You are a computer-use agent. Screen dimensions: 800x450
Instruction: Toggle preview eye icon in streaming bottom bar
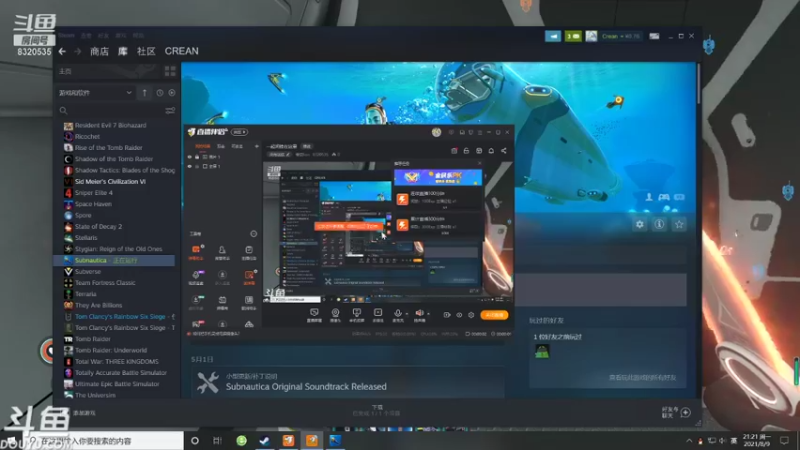click(x=459, y=315)
